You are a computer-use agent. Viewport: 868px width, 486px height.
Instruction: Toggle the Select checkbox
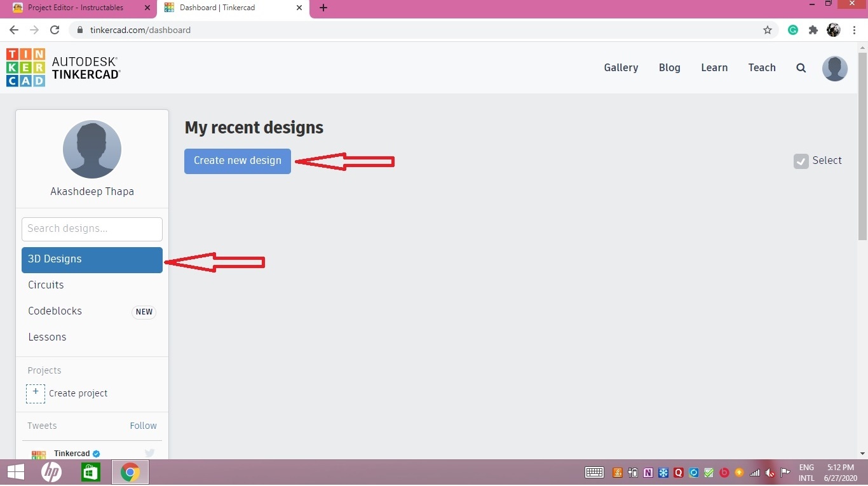(801, 161)
